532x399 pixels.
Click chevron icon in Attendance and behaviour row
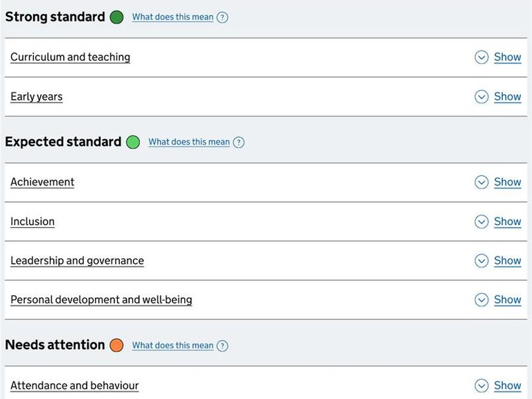(x=481, y=386)
